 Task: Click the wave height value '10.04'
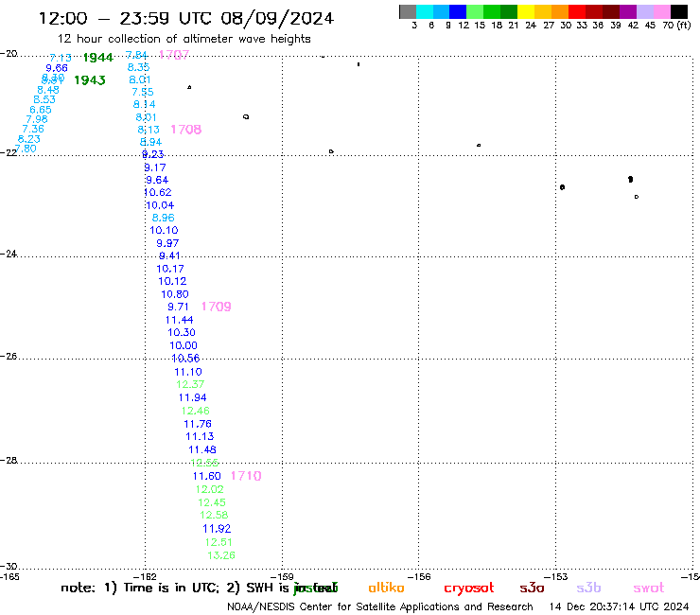point(160,205)
